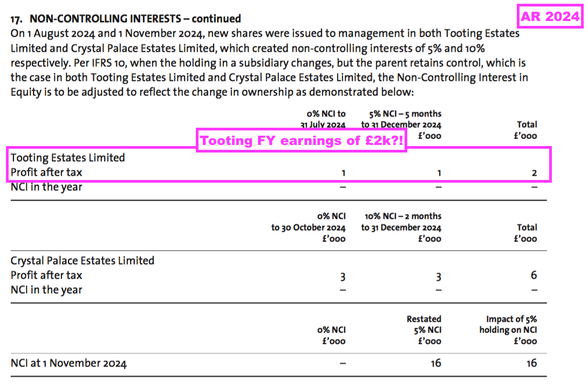The width and height of the screenshot is (588, 388).
Task: Select the 'Tooting Estates Limited' row heading
Action: click(68, 158)
